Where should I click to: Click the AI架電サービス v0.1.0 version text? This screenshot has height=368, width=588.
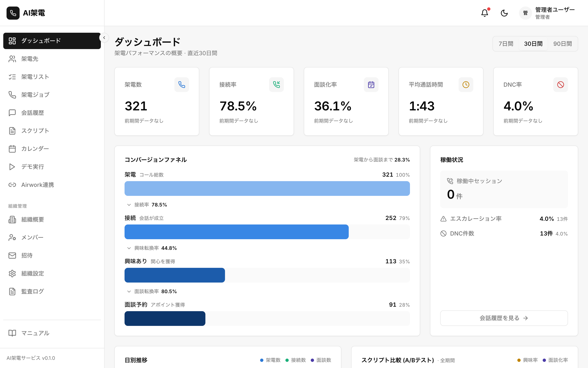click(31, 358)
